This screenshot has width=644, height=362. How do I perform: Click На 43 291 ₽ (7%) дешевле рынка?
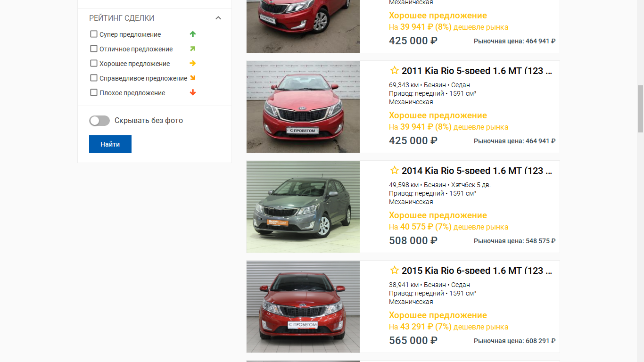pyautogui.click(x=448, y=327)
